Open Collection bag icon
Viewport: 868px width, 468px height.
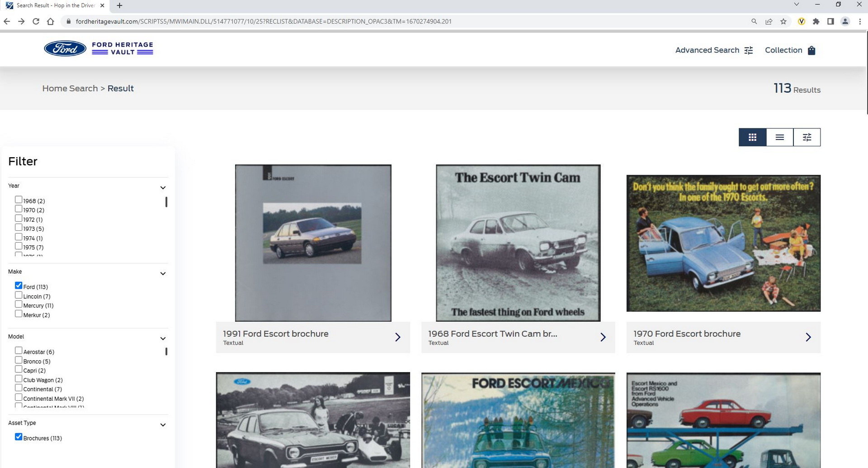tap(811, 51)
